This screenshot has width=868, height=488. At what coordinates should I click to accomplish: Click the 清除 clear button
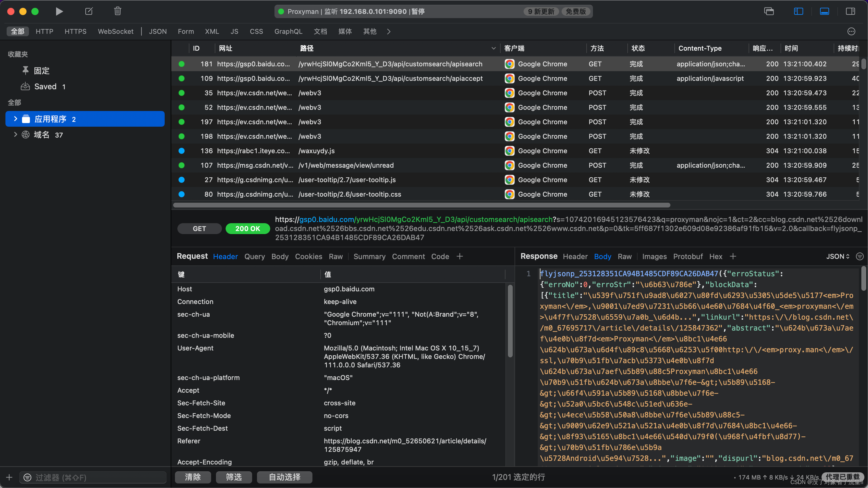[193, 477]
